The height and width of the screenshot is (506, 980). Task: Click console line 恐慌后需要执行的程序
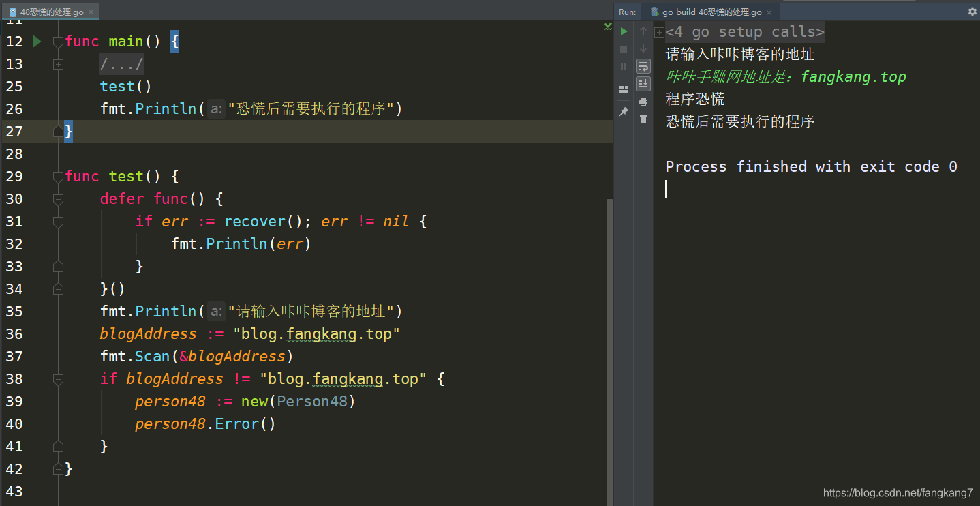740,122
